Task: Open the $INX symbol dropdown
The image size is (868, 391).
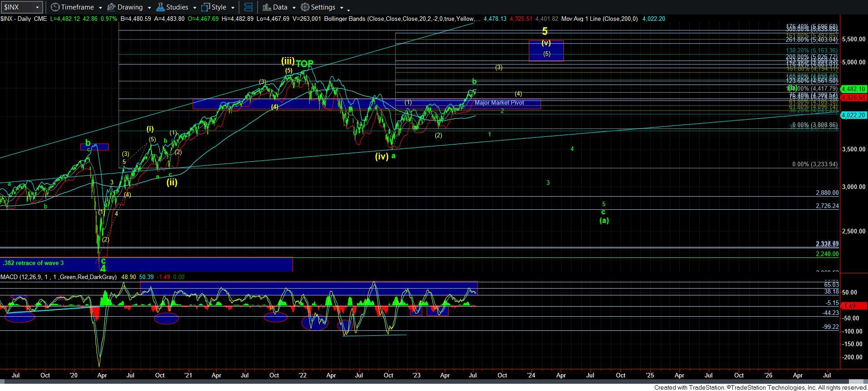Action: 37,7
